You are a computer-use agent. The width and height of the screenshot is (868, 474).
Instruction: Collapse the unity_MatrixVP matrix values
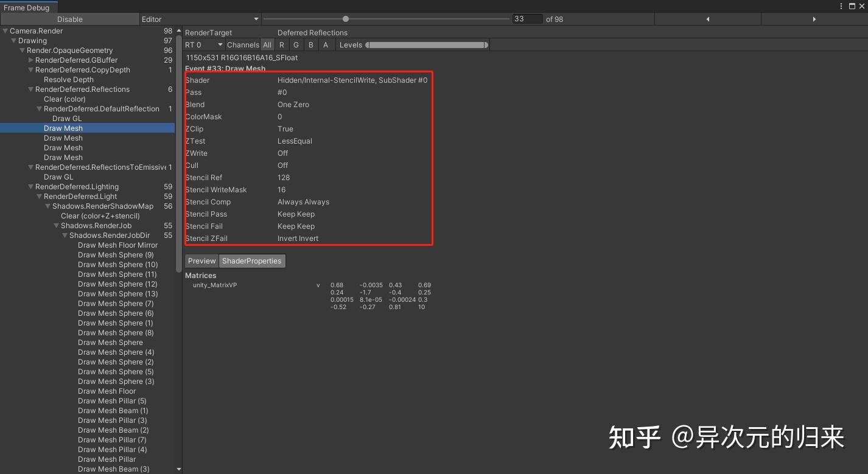click(x=318, y=285)
